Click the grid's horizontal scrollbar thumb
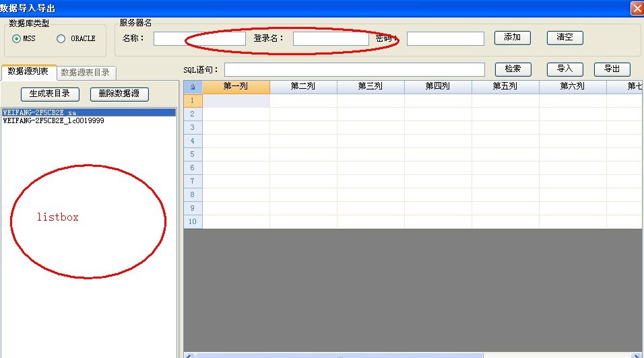Screen dimensions: 644x358 (340, 355)
